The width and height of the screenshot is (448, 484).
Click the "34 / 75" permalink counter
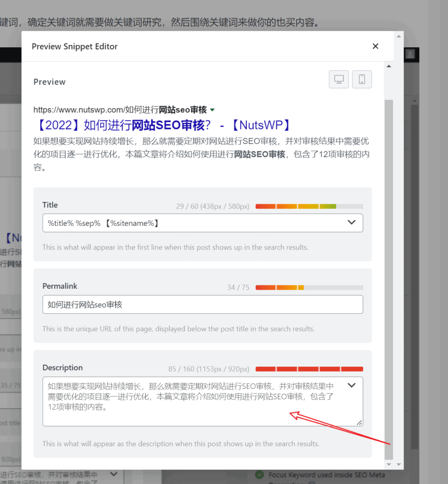(x=238, y=287)
